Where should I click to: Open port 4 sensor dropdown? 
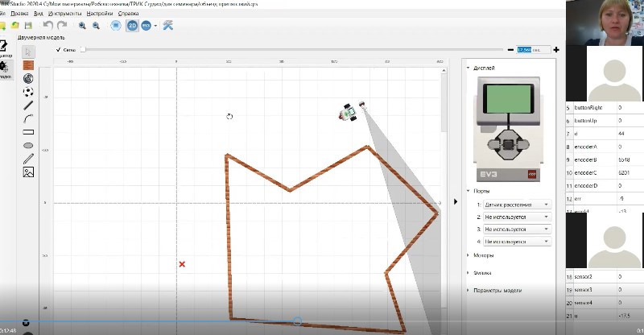(x=515, y=241)
